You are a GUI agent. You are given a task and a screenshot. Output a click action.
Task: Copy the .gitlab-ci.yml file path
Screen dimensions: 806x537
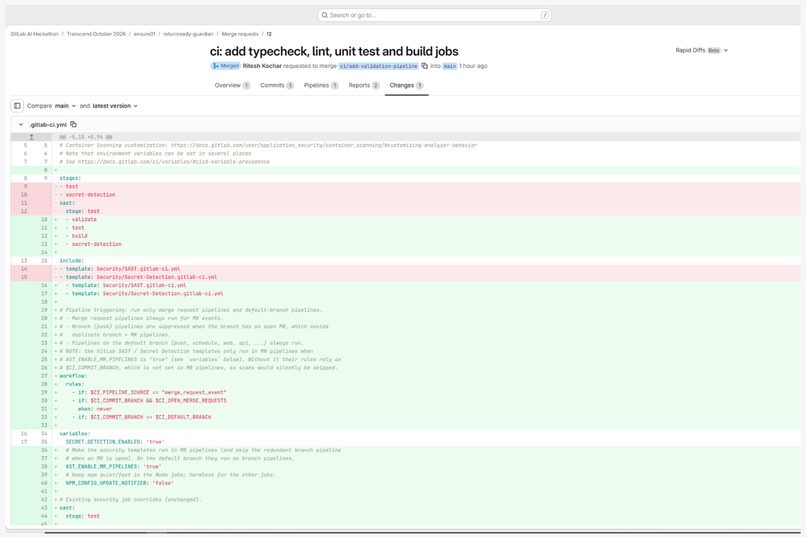point(74,124)
